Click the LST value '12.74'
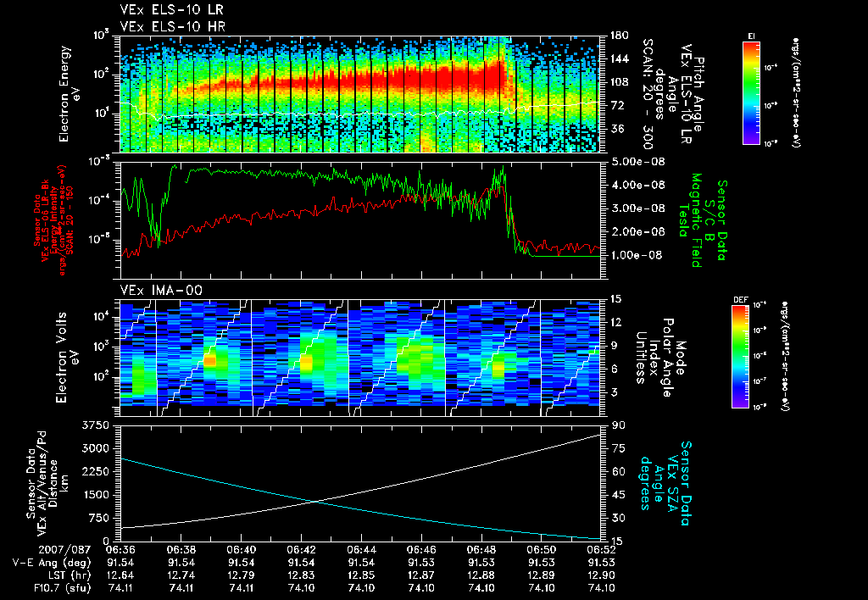868x600 pixels. point(181,575)
